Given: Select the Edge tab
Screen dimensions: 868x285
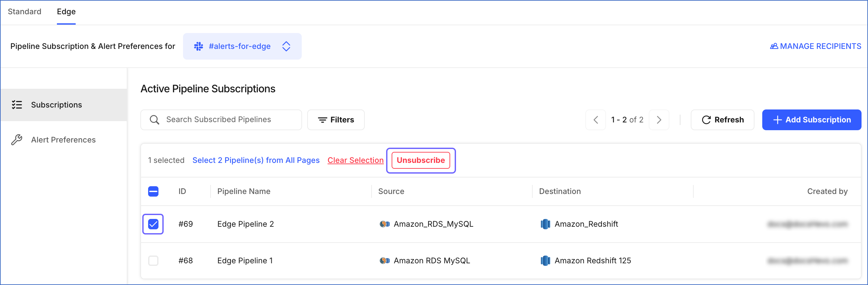Looking at the screenshot, I should pos(66,11).
